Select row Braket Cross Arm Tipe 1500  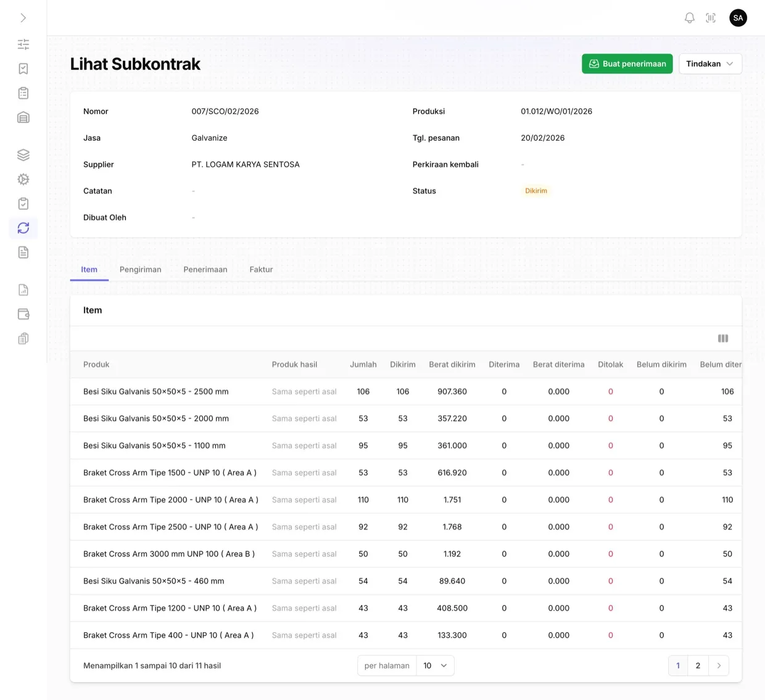pos(406,473)
